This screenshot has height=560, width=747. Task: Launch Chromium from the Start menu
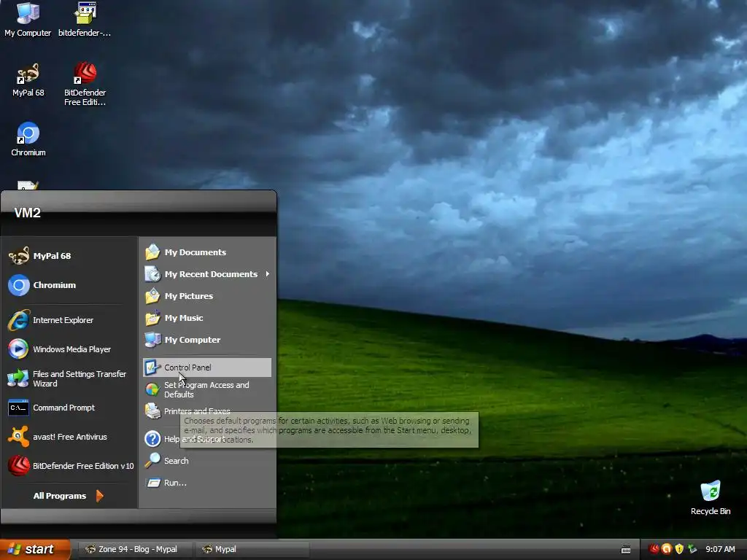69,285
